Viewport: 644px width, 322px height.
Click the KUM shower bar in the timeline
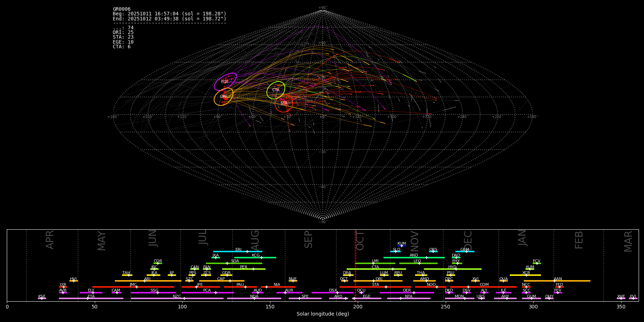pos(402,246)
